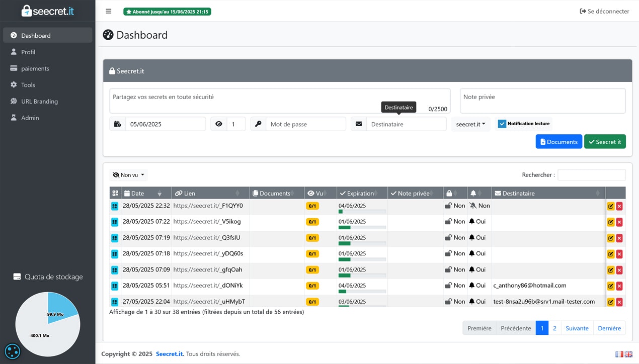Click the key icon beside Mot de passe
The image size is (639, 364).
click(258, 124)
